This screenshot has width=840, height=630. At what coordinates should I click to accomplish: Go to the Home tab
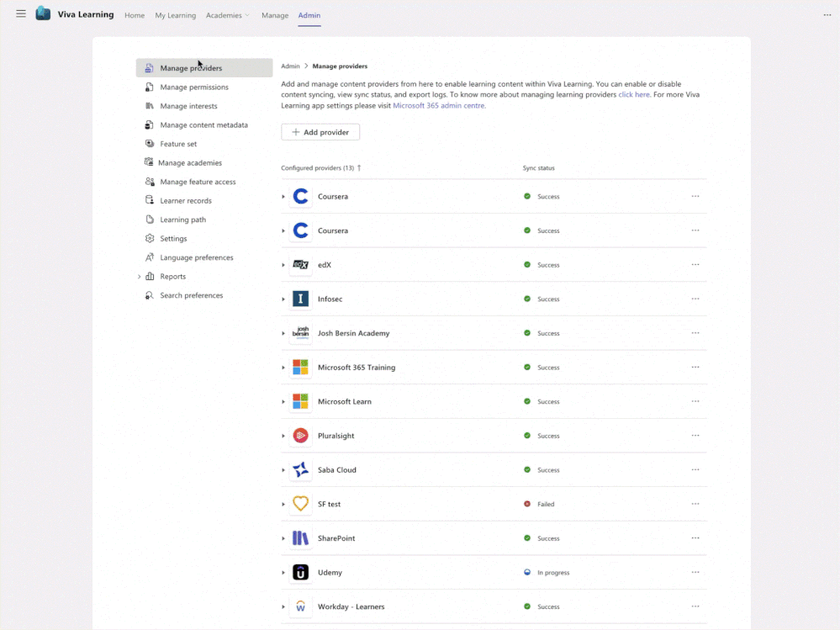(x=135, y=15)
